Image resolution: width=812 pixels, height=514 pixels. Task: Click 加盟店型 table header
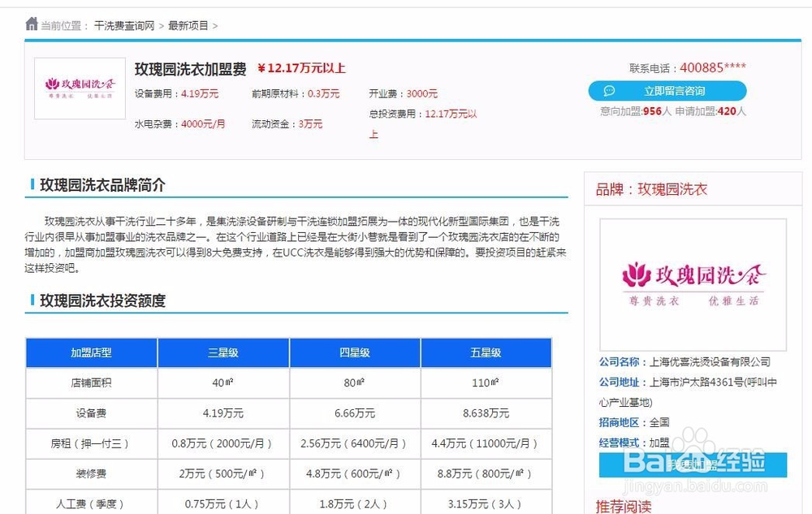(91, 353)
